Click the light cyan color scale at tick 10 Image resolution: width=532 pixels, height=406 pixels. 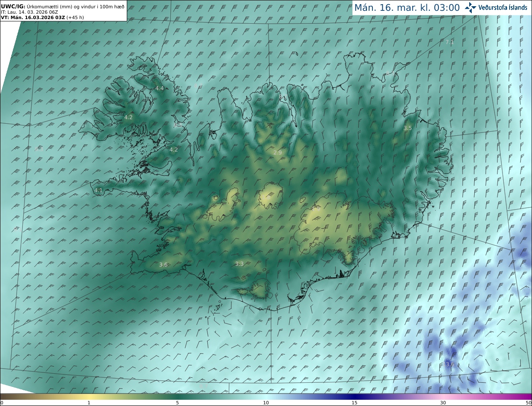(x=266, y=397)
